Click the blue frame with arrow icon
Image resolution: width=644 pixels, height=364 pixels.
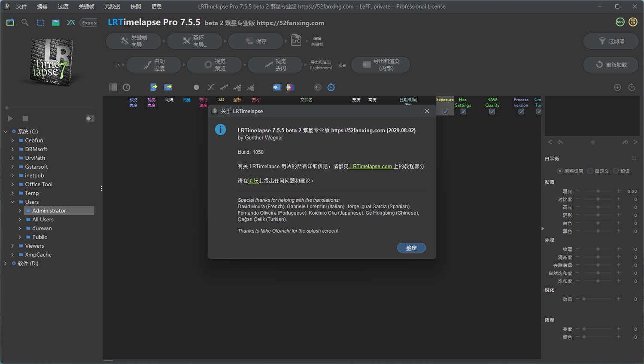click(277, 87)
